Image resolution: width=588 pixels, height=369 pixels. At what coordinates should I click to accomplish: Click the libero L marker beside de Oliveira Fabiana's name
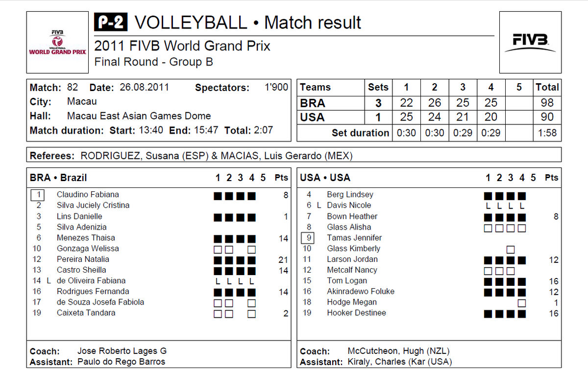tap(49, 281)
